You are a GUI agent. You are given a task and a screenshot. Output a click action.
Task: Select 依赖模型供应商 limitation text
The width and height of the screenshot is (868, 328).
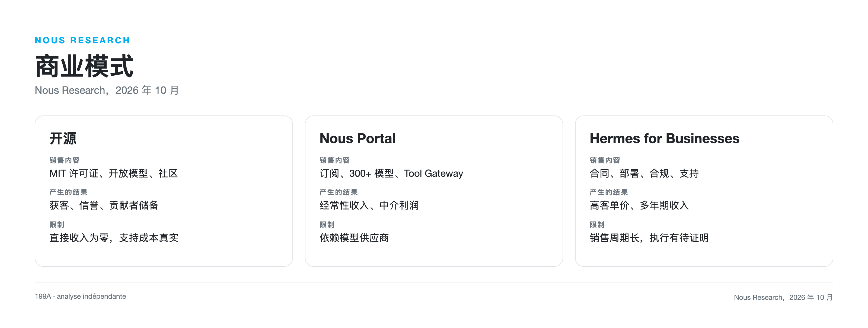(354, 238)
